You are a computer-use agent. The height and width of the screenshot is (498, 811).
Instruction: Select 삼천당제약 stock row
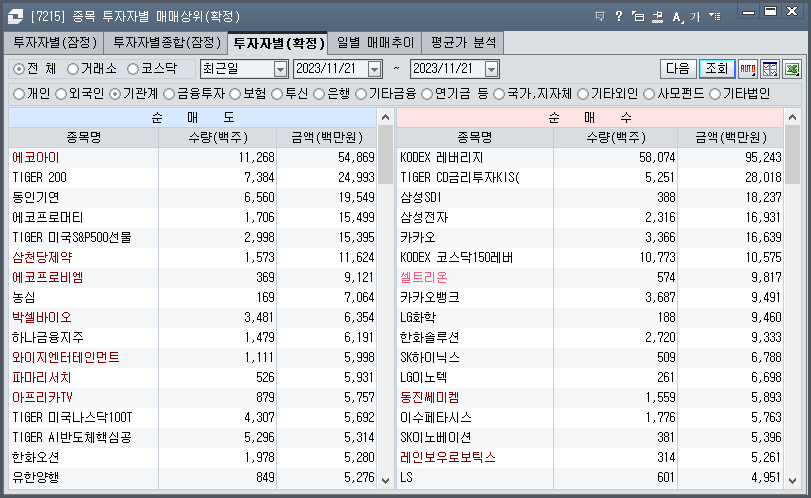(x=192, y=258)
